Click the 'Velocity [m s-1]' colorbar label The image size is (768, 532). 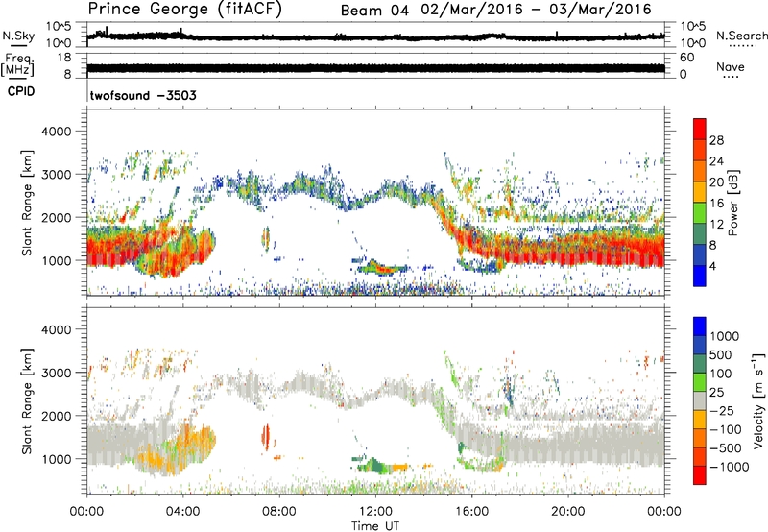[758, 400]
